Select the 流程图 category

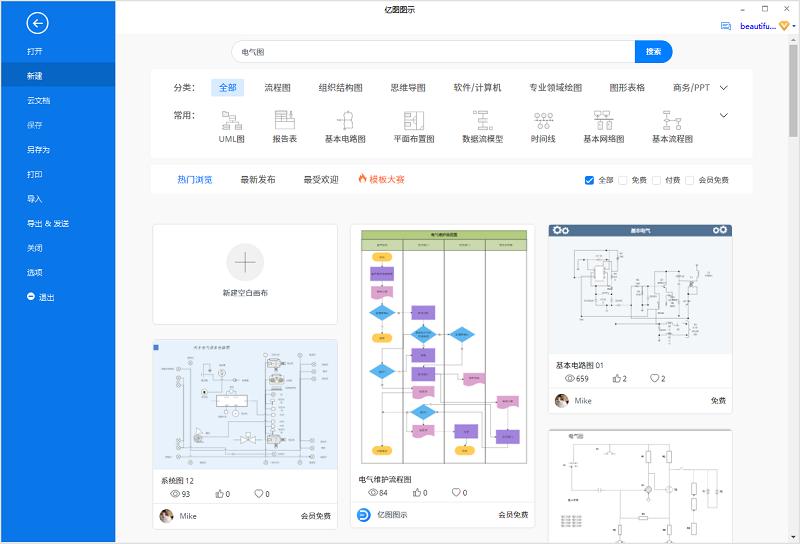[x=277, y=88]
